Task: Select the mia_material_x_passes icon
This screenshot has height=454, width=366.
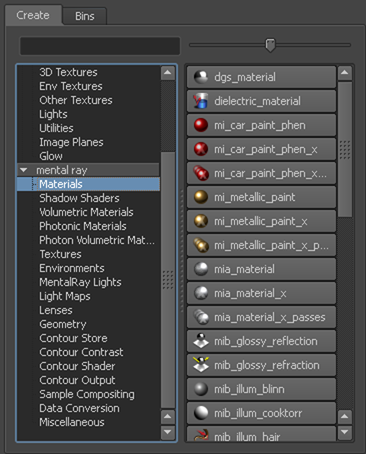Action: click(201, 317)
